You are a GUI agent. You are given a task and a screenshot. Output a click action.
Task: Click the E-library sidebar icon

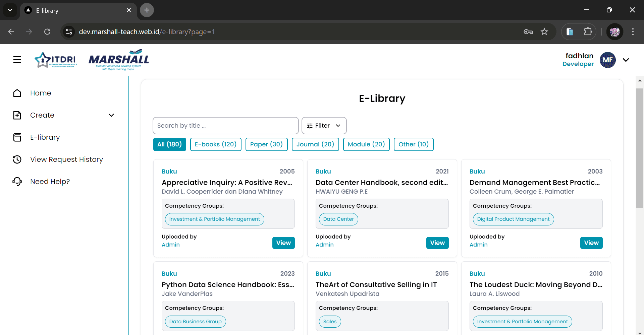coord(17,137)
